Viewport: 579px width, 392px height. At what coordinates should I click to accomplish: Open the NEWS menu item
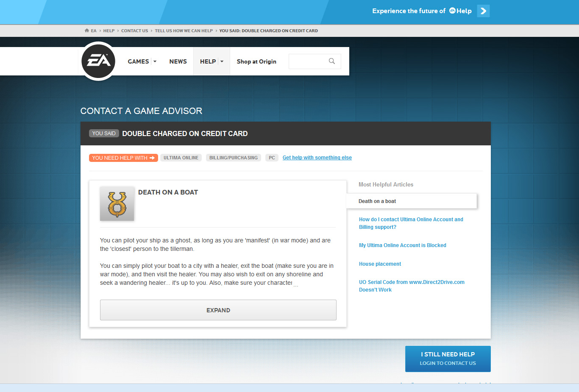178,61
